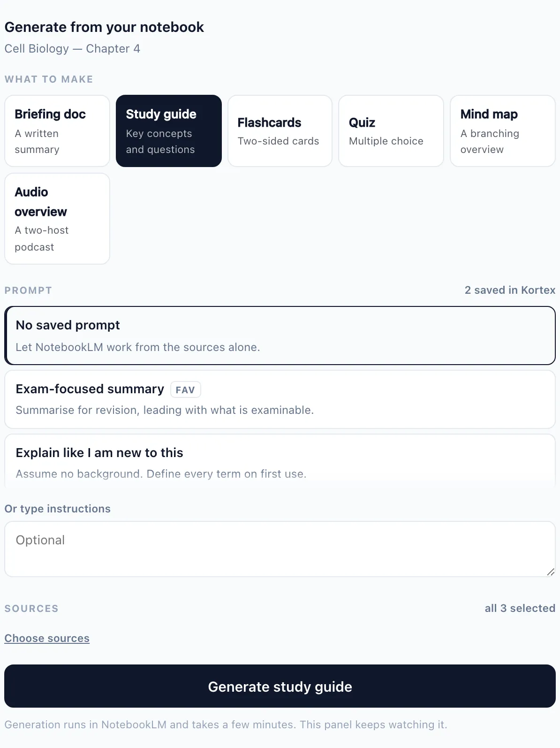The height and width of the screenshot is (748, 560).
Task: Focus the Optional instructions text box
Action: tap(280, 549)
